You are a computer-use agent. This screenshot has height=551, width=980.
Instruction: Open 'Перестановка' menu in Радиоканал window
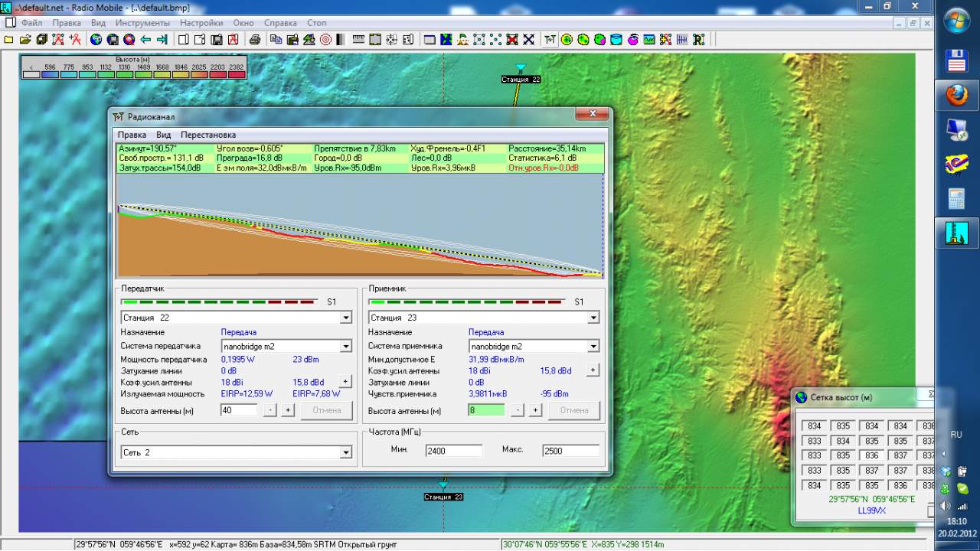[x=208, y=135]
